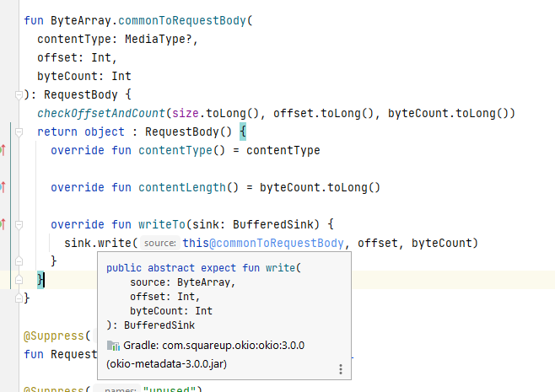The width and height of the screenshot is (555, 392).
Task: Click @Suppress annotation below the function
Action: click(x=53, y=336)
